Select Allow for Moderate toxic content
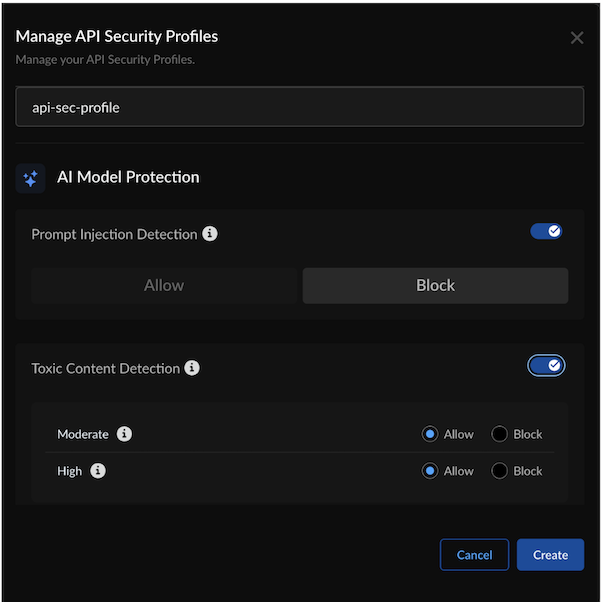Screen dimensions: 602x602 (x=430, y=434)
